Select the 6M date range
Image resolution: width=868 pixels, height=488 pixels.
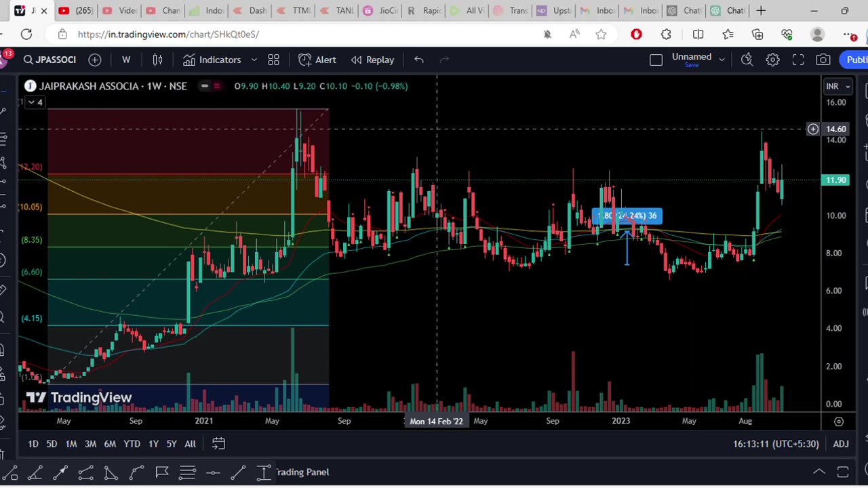pyautogui.click(x=110, y=444)
